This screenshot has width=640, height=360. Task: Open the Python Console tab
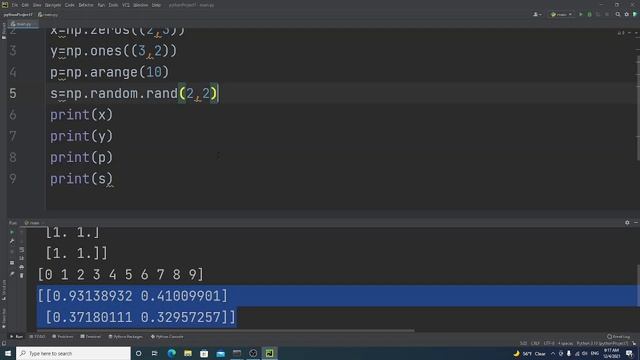point(167,337)
